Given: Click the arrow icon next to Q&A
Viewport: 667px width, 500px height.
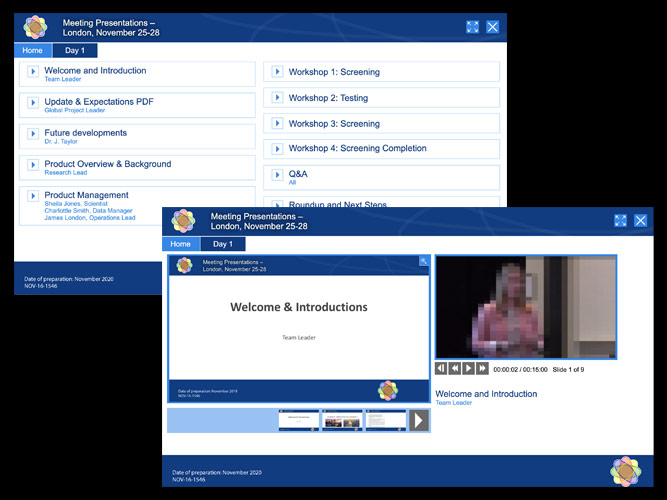Looking at the screenshot, I should (x=278, y=176).
